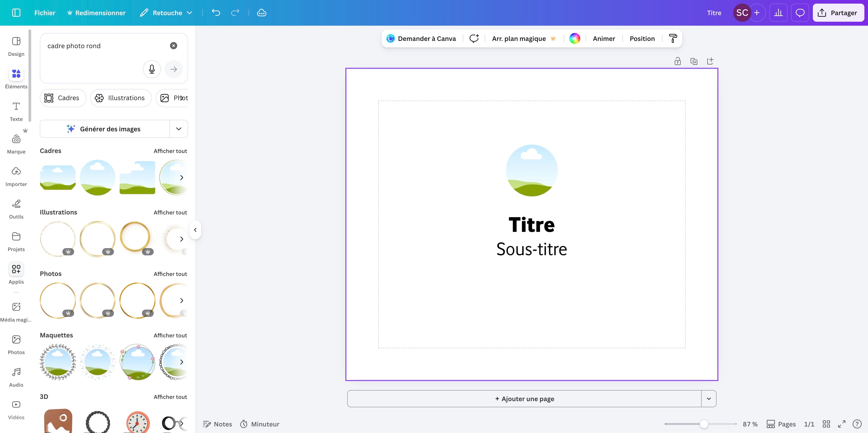The height and width of the screenshot is (433, 868).
Task: Open the Éléments sidebar tab
Action: [16, 79]
